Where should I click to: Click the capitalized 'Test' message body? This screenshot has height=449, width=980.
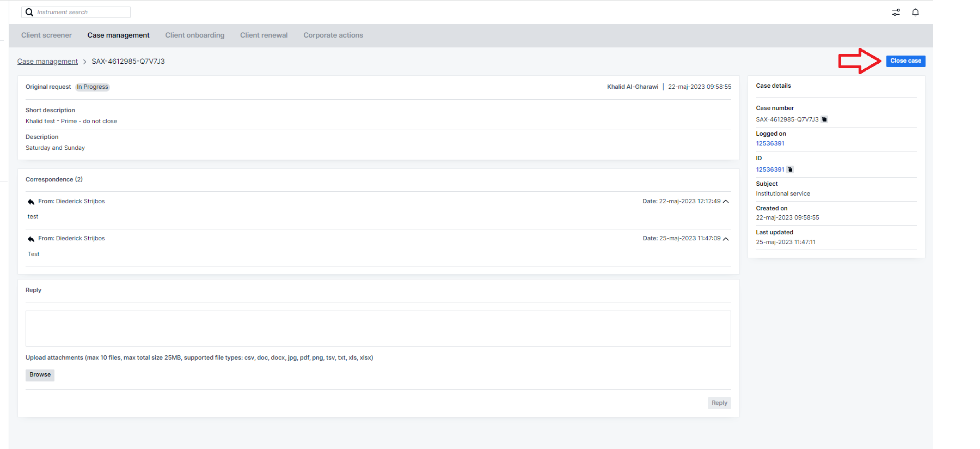point(33,254)
